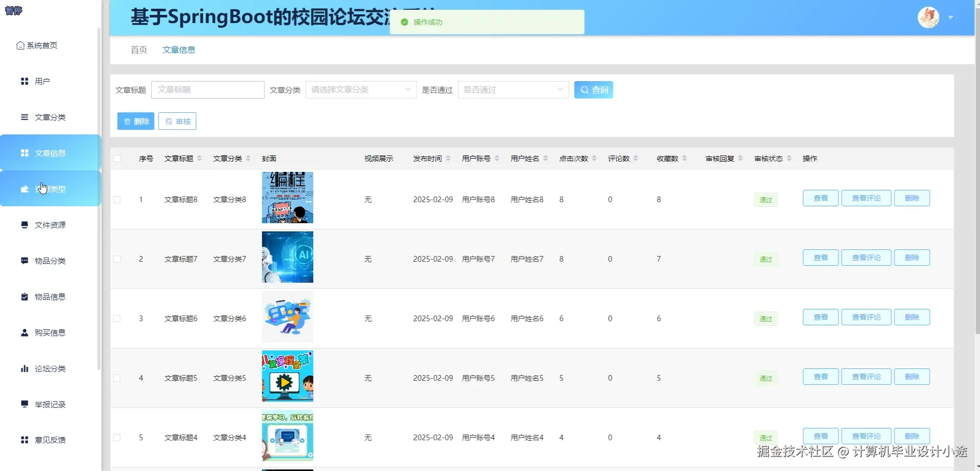980x471 pixels.
Task: Click the sort arrows on 发布时间 column
Action: (448, 158)
